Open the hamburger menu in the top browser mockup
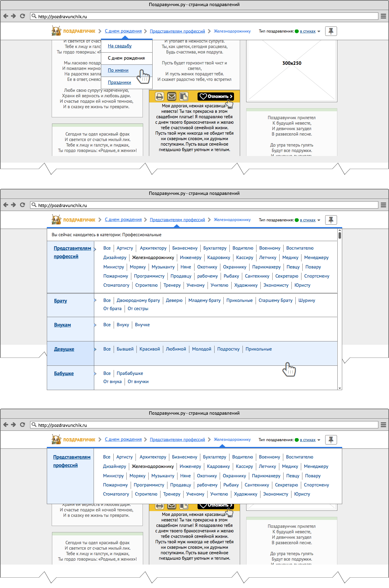This screenshot has height=588, width=389. click(383, 16)
